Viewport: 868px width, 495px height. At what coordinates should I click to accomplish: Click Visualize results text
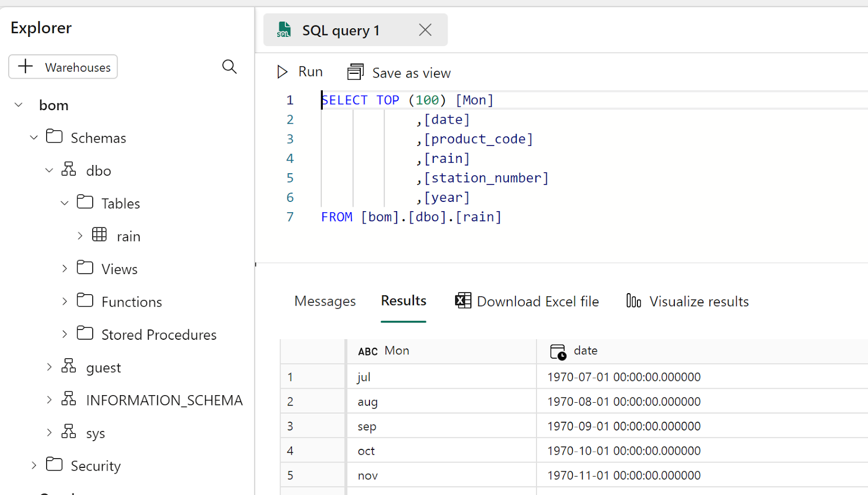tap(699, 301)
